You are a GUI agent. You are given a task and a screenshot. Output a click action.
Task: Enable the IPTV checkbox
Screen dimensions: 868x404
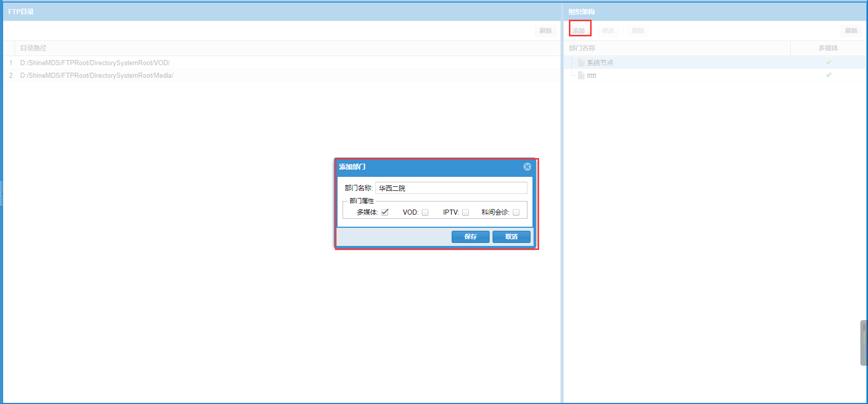coord(465,212)
